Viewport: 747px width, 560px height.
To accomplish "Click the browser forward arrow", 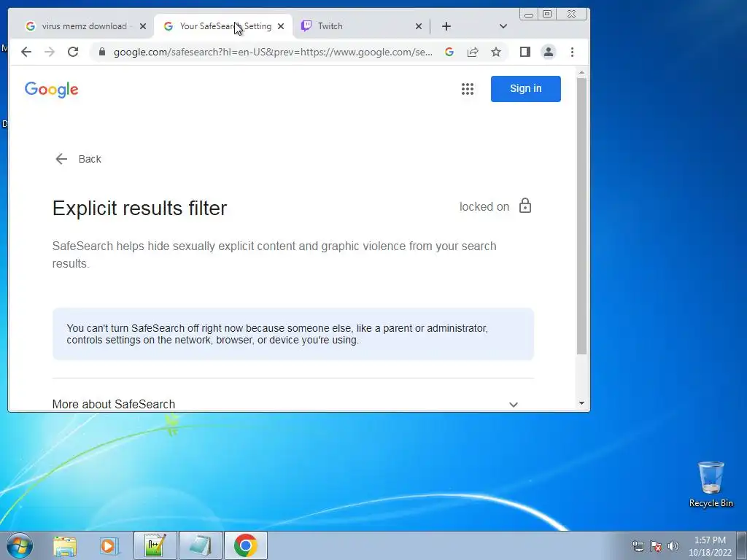I will coord(50,52).
